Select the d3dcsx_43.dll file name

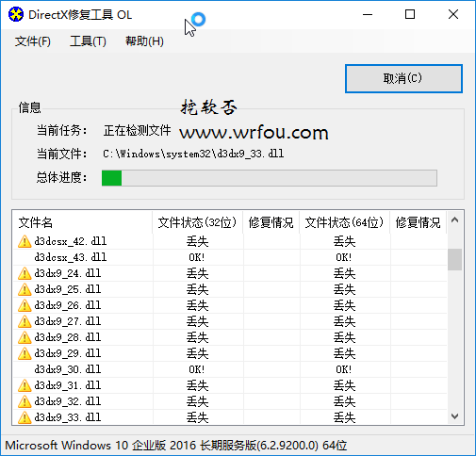[x=71, y=257]
